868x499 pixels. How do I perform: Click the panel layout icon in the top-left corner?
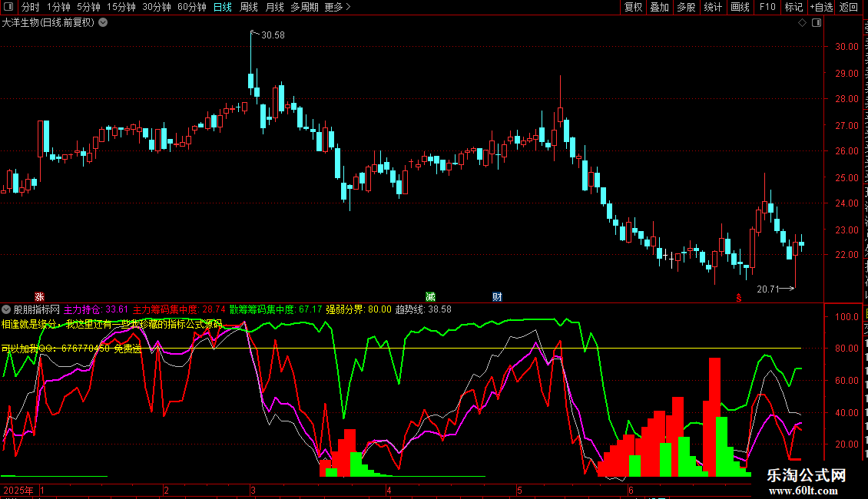(x=8, y=7)
